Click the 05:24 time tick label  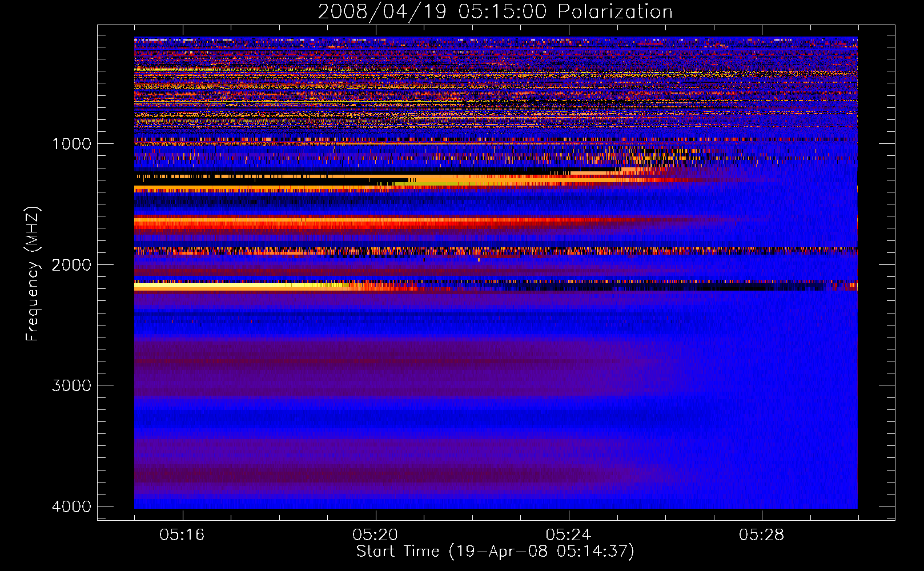click(568, 535)
